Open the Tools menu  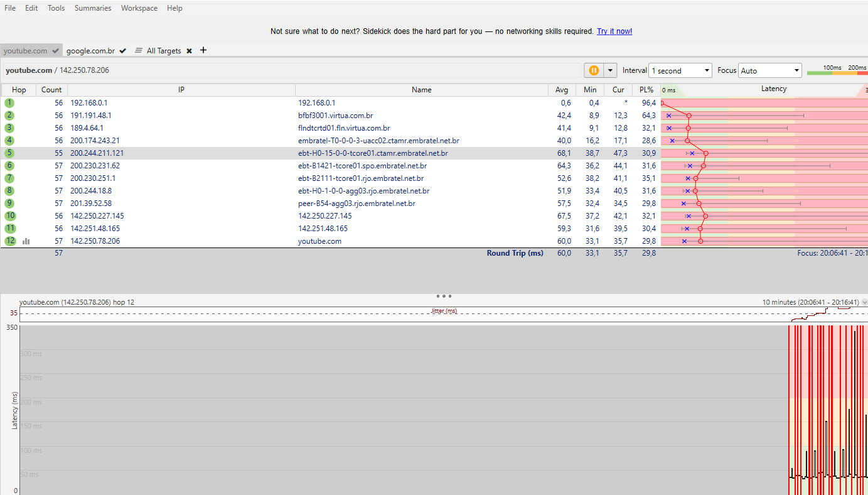coord(56,8)
